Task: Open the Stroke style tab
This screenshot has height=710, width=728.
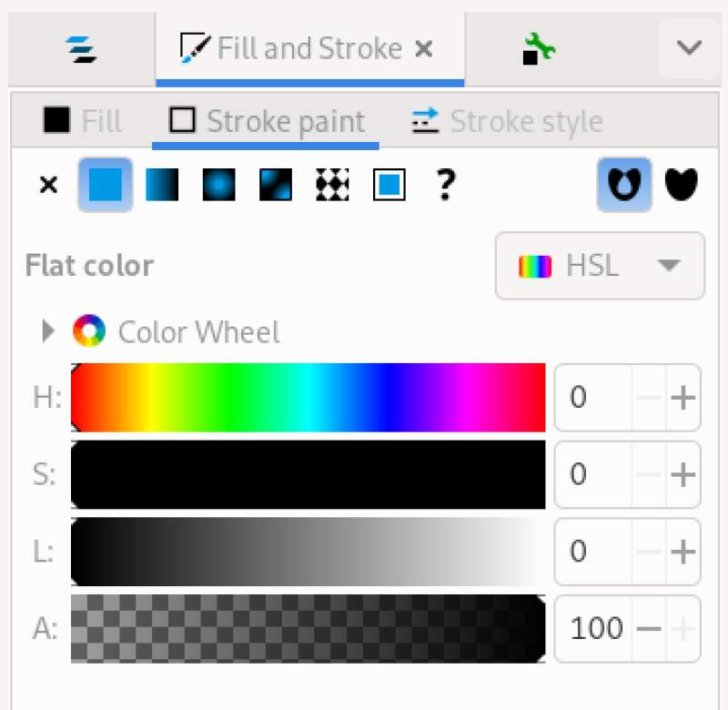Action: pos(505,121)
